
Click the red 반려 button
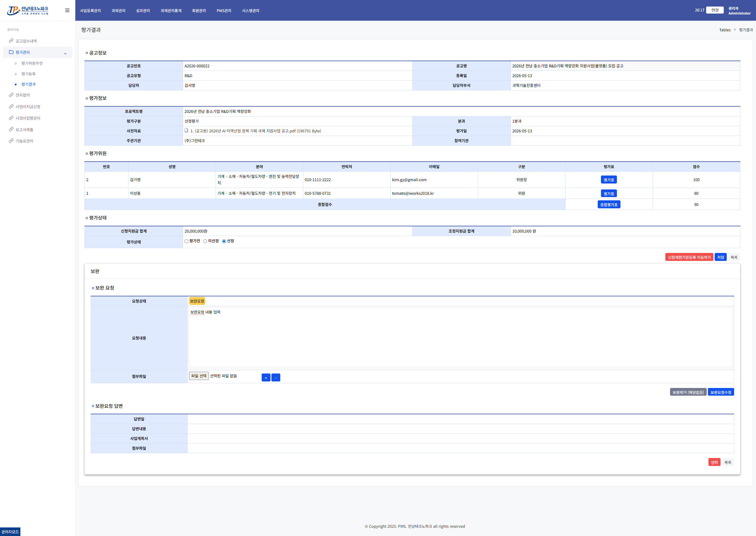[x=714, y=462]
